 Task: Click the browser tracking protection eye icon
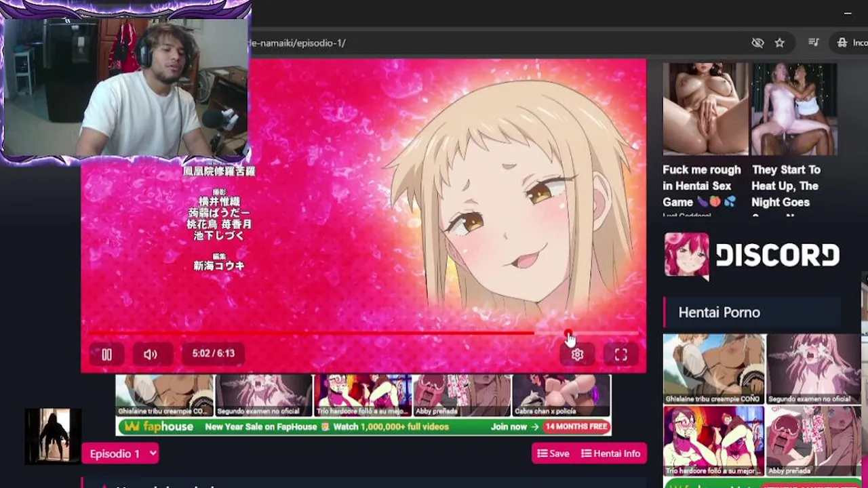tap(757, 43)
